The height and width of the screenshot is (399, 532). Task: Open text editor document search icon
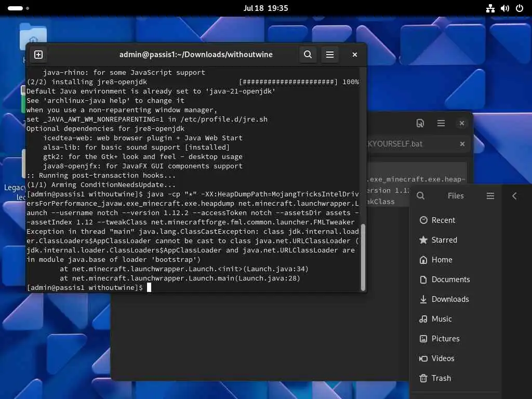tap(420, 123)
